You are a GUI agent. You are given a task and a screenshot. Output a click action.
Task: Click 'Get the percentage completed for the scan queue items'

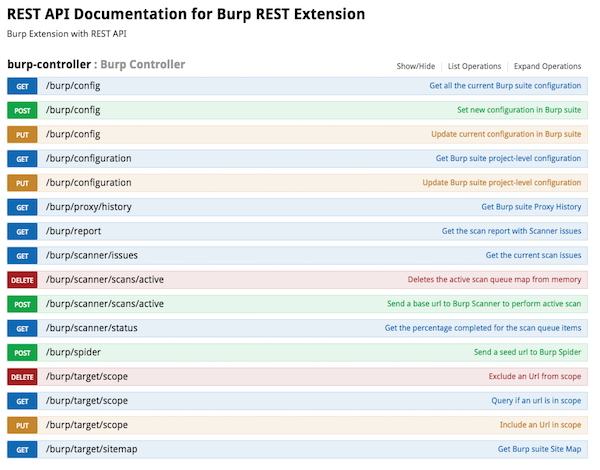point(483,328)
